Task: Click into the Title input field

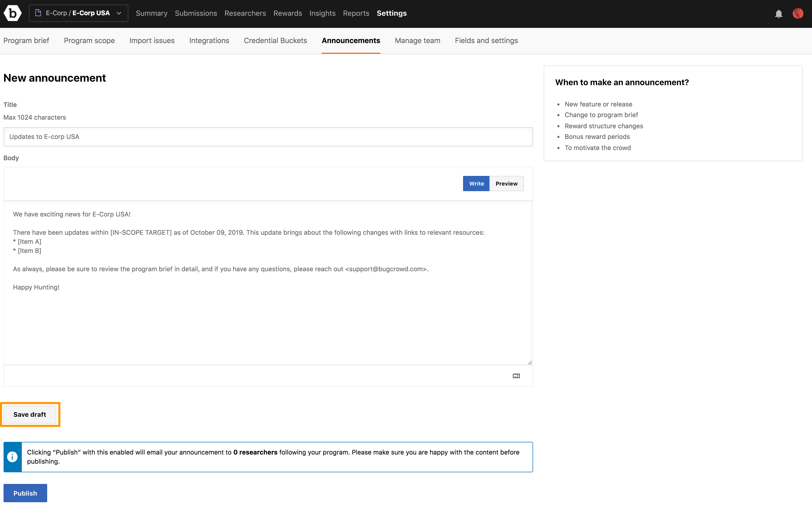Action: tap(268, 137)
